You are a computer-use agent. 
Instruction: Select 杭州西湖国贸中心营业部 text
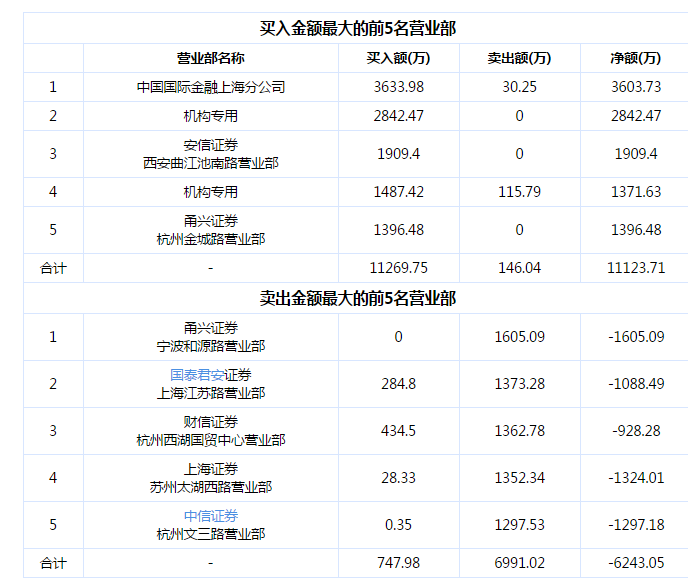coord(211,440)
